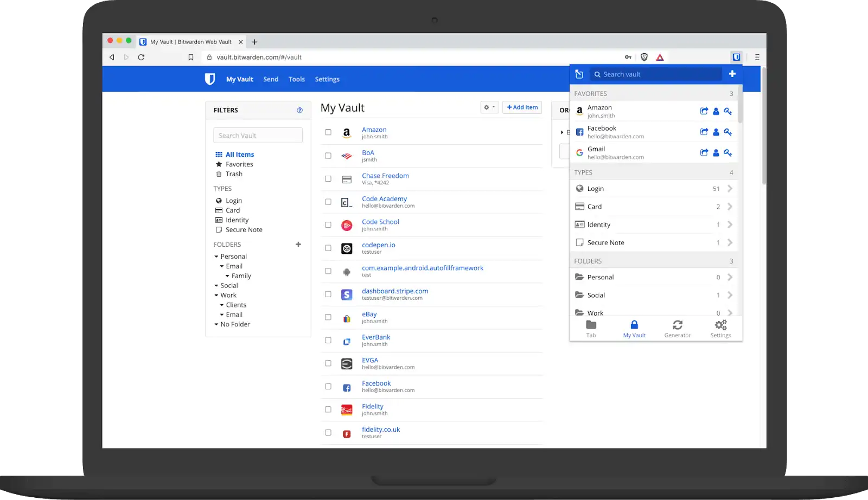Open the dashboard.stripe.com vault entry
Viewport: 868px width, 500px height.
click(x=394, y=291)
